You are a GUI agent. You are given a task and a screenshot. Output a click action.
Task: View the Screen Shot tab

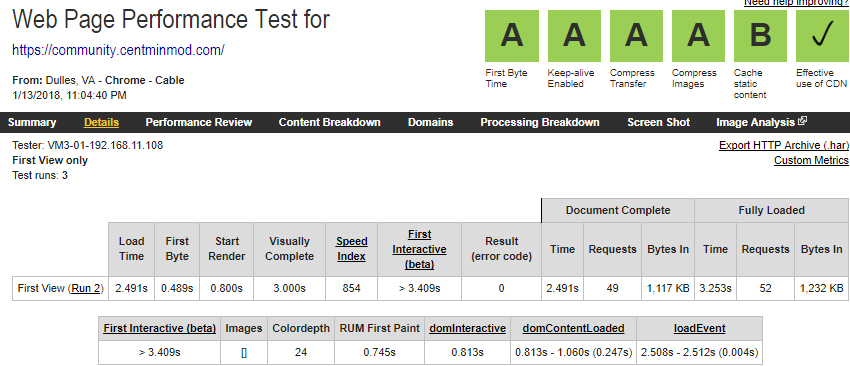659,123
